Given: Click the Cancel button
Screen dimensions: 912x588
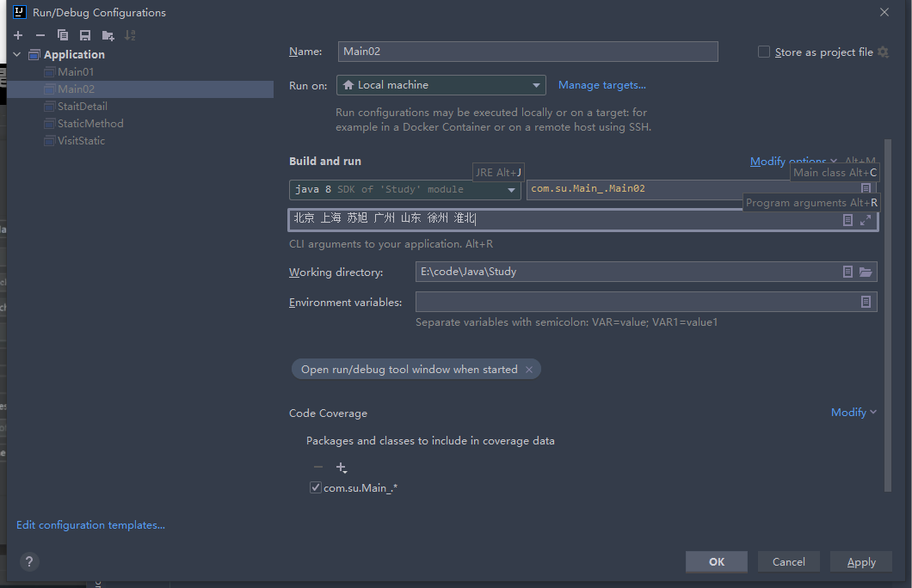Looking at the screenshot, I should point(789,561).
